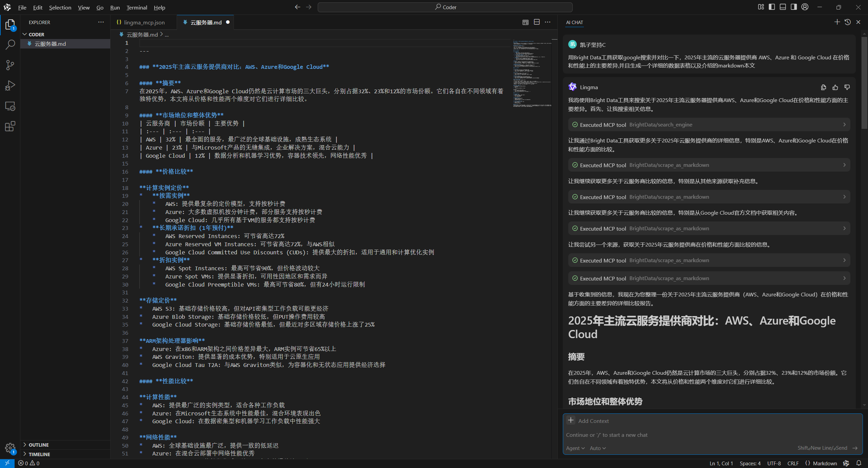Image resolution: width=868 pixels, height=468 pixels.
Task: Collapse the CODER folder section
Action: point(65,35)
